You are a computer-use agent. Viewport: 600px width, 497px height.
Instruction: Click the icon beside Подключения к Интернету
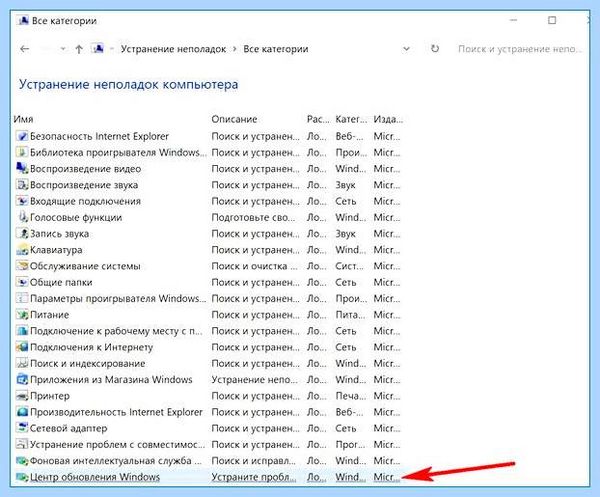22,347
